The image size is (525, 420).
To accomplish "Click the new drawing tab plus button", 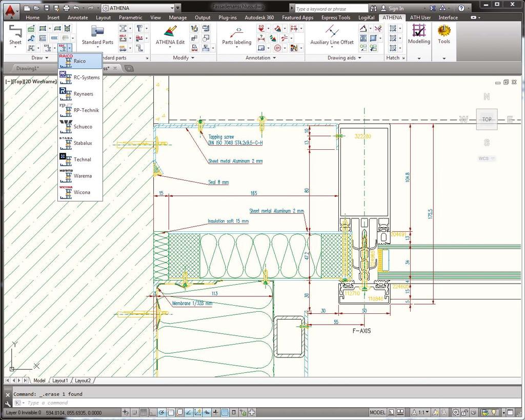I will click(129, 68).
